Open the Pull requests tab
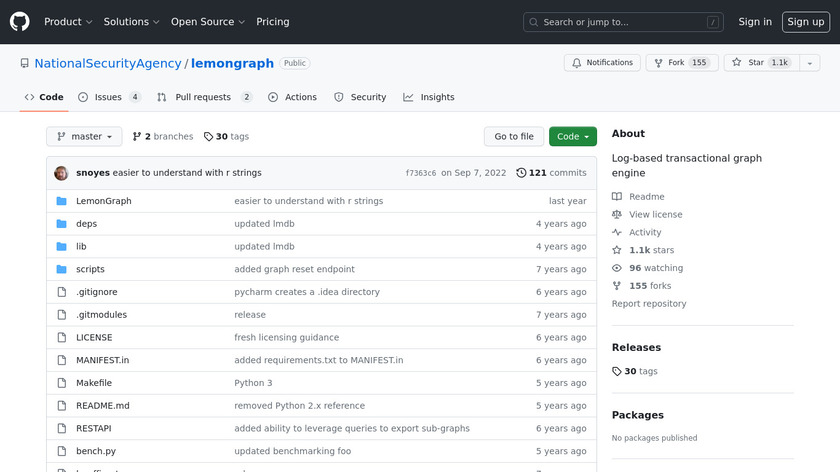 (x=204, y=97)
